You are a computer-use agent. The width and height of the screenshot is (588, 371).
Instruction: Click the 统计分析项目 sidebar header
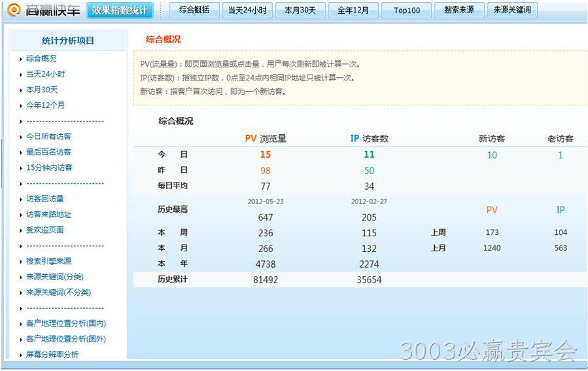tap(68, 41)
